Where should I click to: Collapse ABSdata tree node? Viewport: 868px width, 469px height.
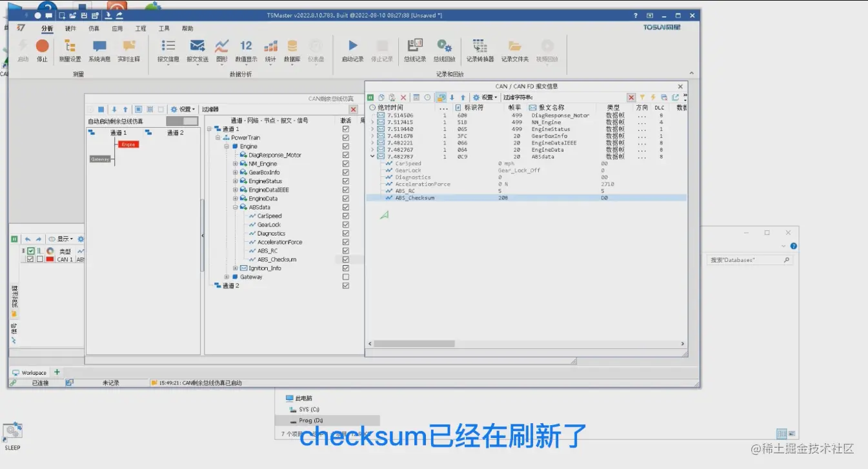(x=236, y=207)
